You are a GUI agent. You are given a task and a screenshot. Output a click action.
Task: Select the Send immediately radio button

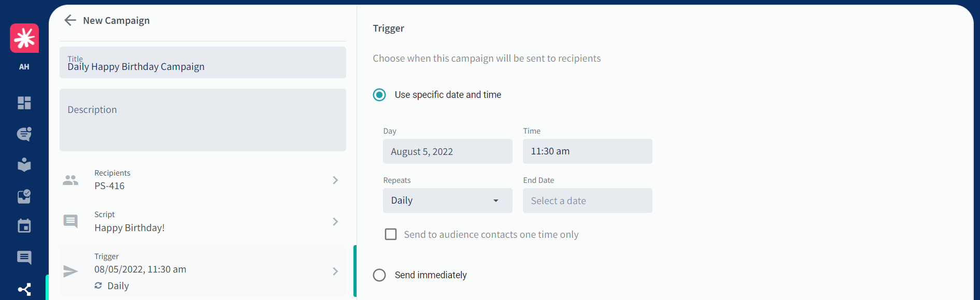point(379,275)
